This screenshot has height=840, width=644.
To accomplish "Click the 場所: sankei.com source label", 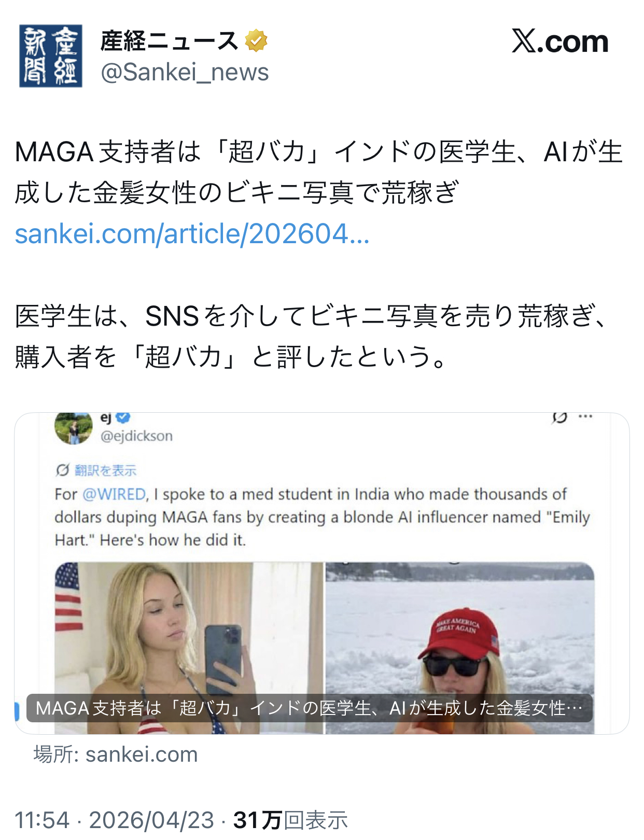I will (116, 754).
